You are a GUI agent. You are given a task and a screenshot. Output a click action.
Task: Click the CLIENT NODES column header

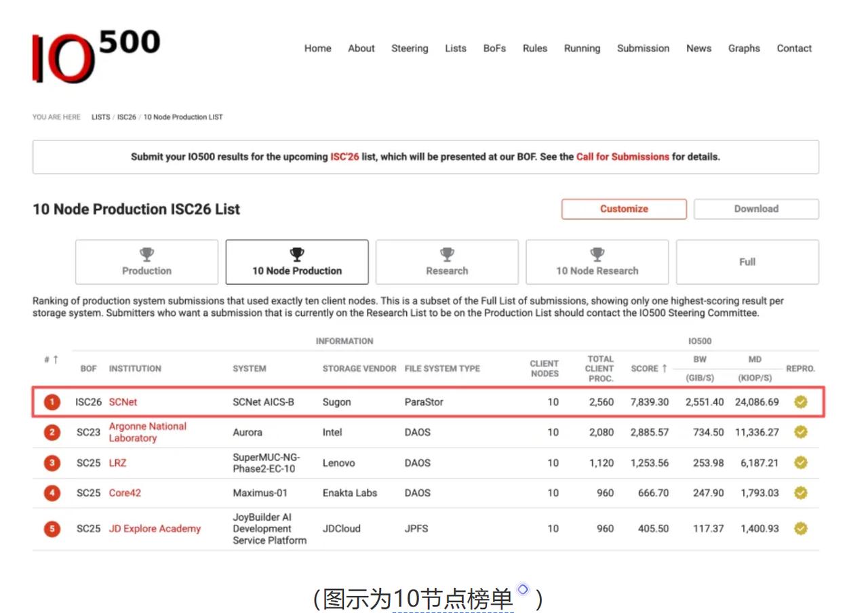[x=545, y=368]
